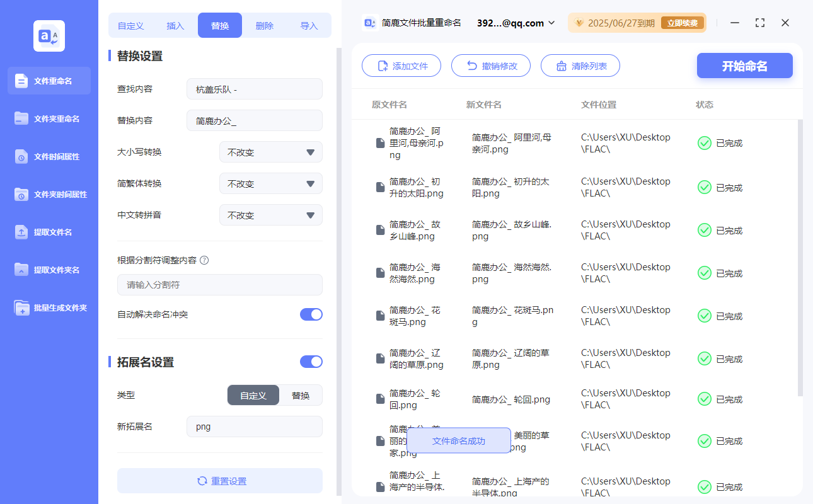Switch to the 插入 tab
813x504 pixels.
[175, 25]
